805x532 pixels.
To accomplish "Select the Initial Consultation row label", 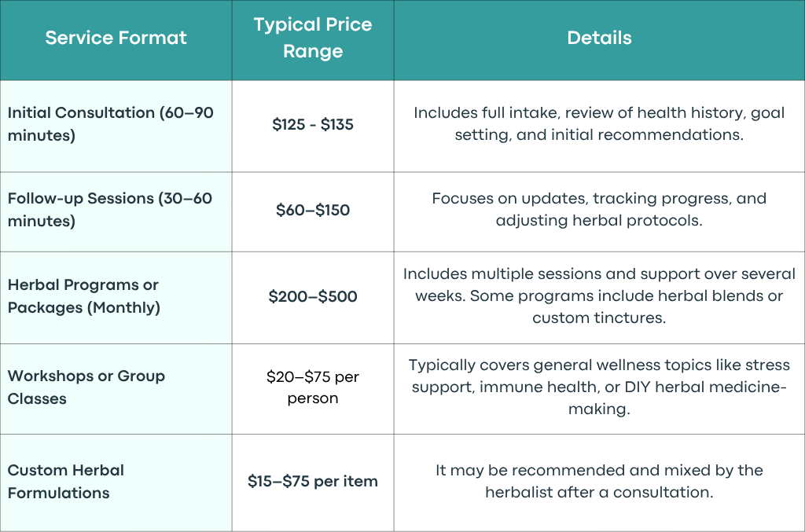I will point(110,123).
